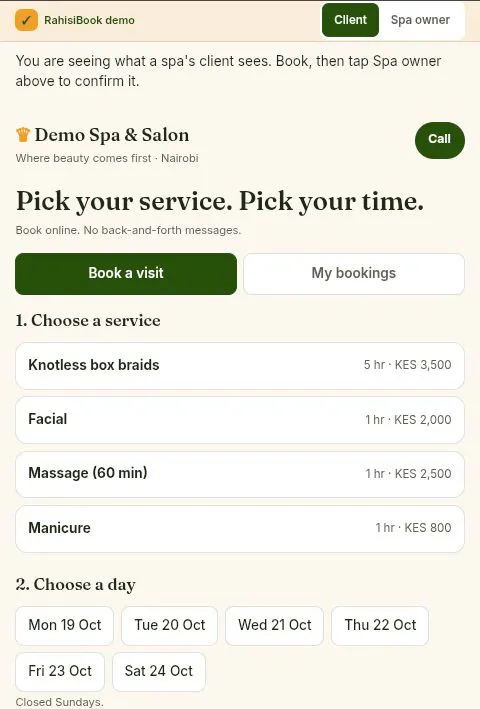Select Wed 21 Oct date chip

pyautogui.click(x=274, y=625)
